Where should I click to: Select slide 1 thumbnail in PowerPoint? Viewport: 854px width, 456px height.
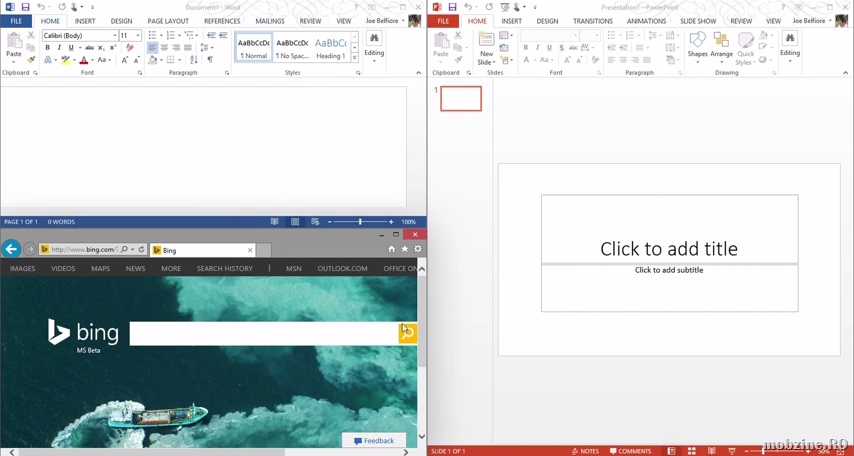tap(461, 98)
